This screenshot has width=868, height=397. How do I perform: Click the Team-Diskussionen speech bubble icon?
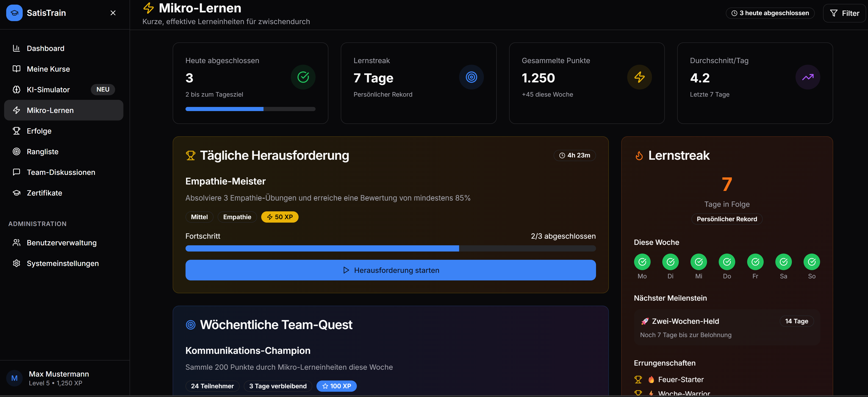point(16,172)
